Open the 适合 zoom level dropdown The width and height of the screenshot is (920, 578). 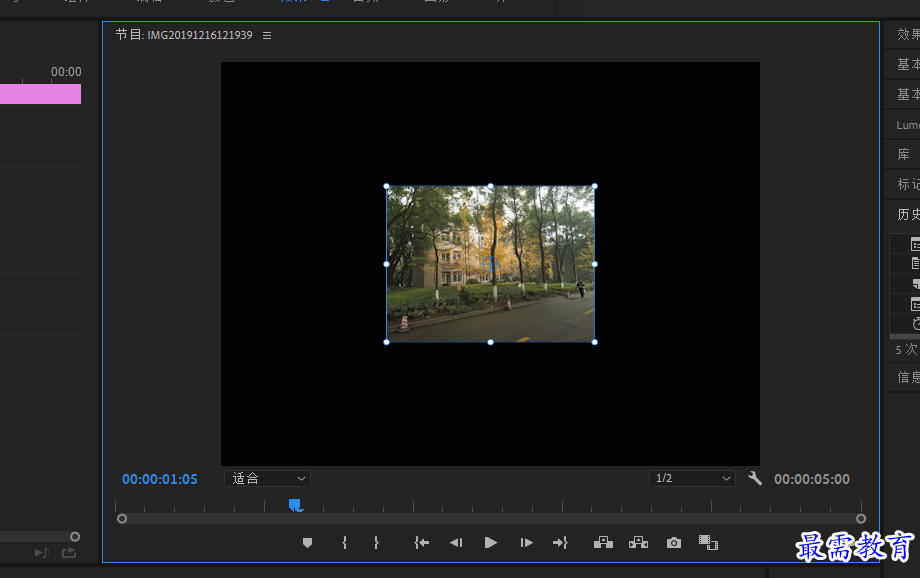268,478
